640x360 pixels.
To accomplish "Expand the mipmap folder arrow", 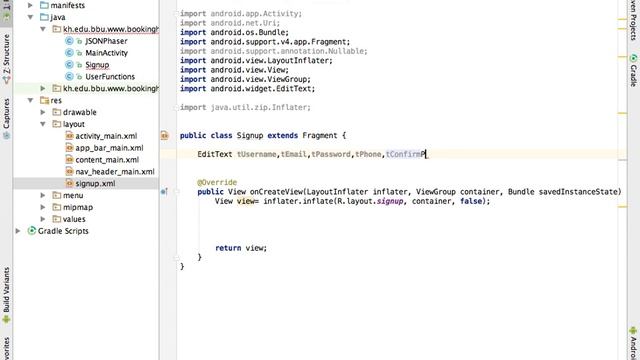I will [x=42, y=207].
